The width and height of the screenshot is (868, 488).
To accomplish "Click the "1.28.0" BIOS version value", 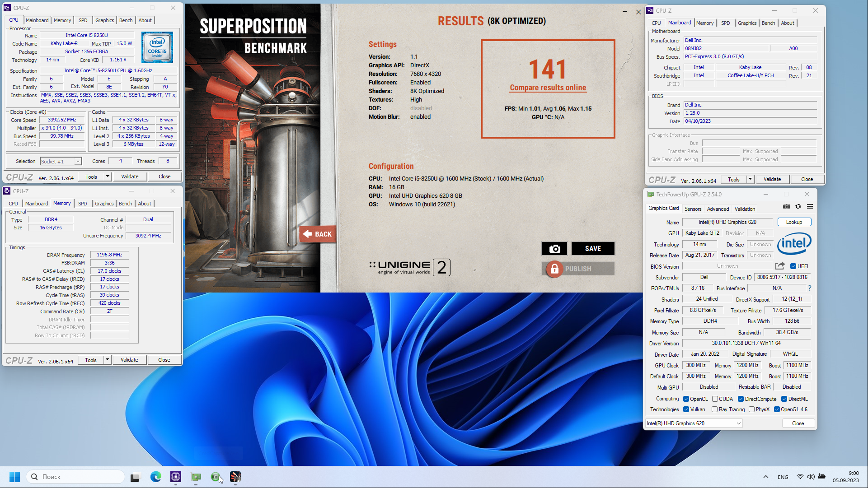I will click(750, 113).
